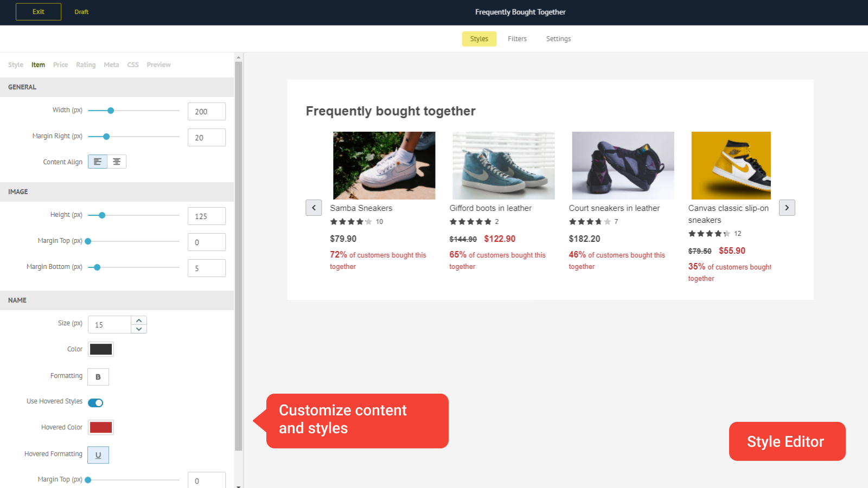Click the $79.90 price text
Screen dimensions: 868x488
coord(343,239)
